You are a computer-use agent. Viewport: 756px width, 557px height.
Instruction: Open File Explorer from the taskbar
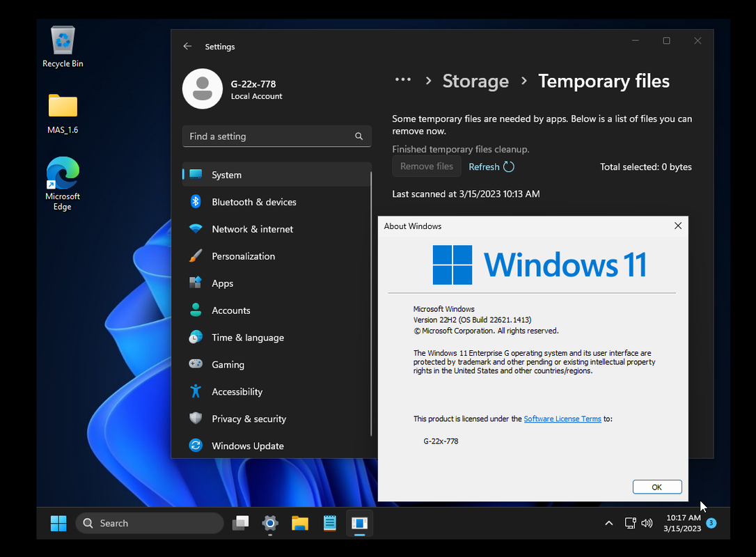coord(300,524)
